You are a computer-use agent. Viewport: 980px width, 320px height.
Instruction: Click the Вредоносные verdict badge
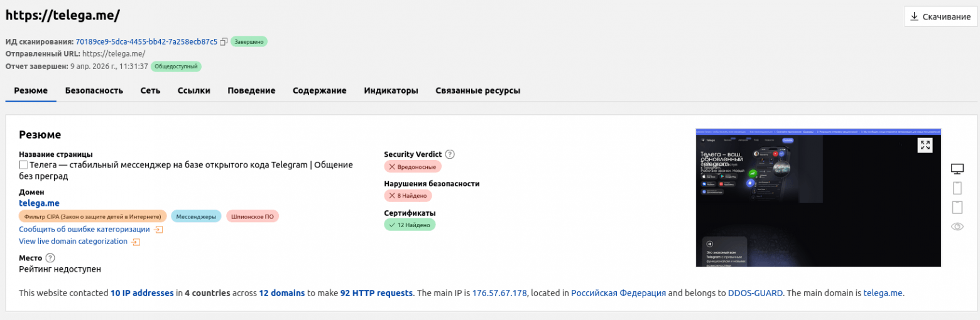[x=413, y=167]
